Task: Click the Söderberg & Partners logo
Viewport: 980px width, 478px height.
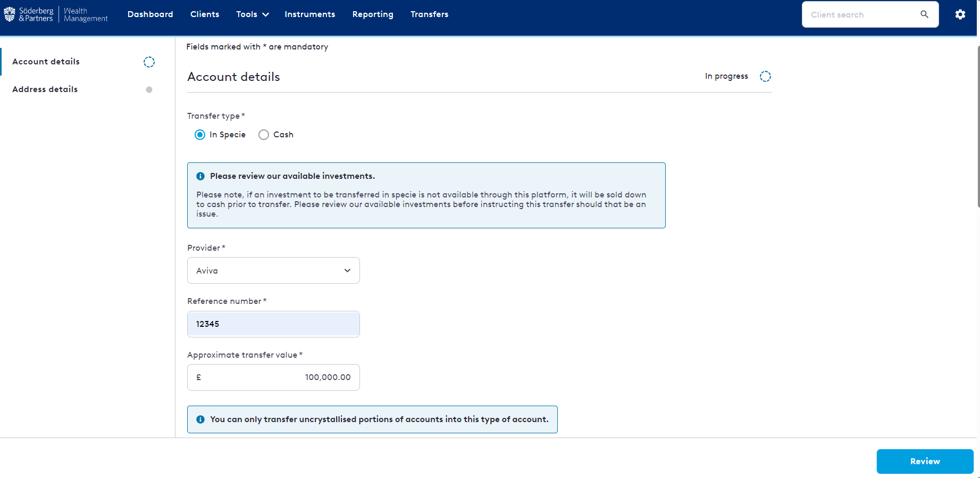Action: [x=29, y=14]
